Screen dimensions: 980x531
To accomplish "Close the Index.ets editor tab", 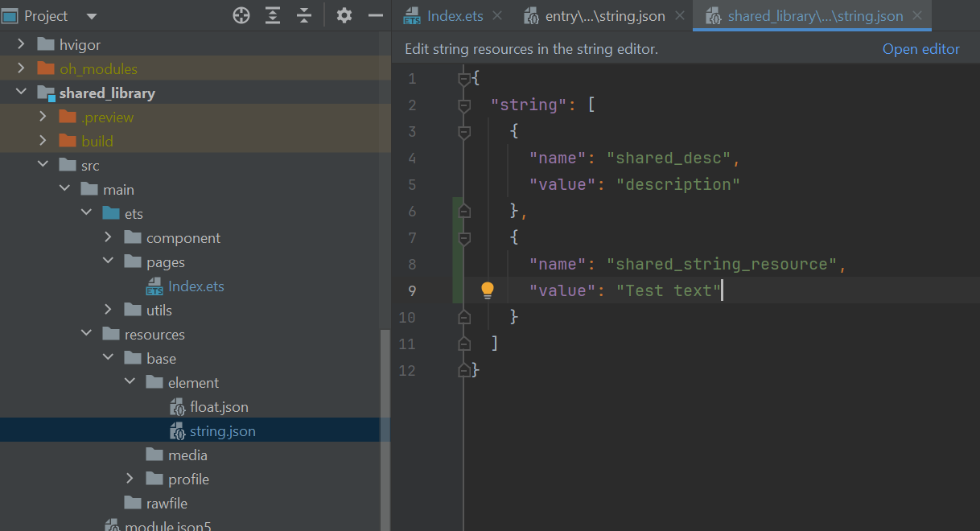I will 497,15.
